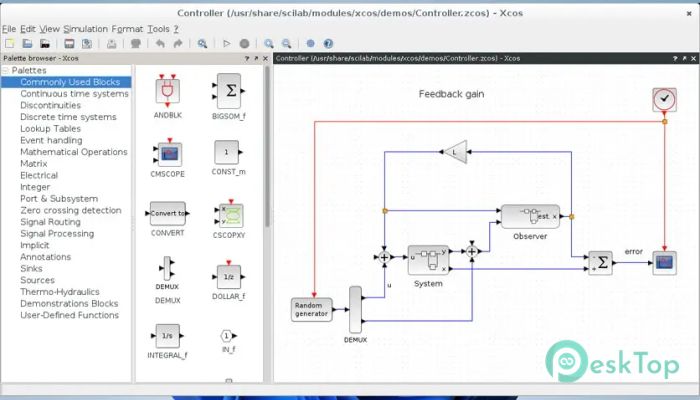Pick the DOLLAR_f block in palette

(x=229, y=276)
